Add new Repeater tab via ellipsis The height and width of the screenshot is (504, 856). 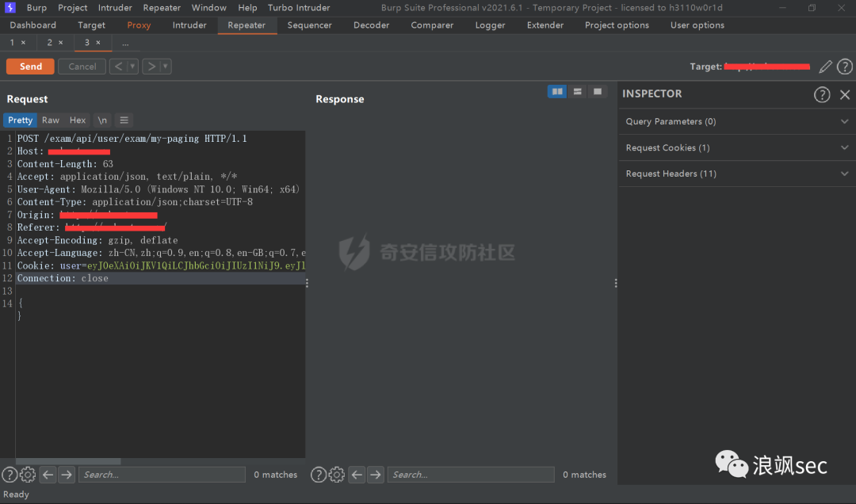pyautogui.click(x=125, y=43)
